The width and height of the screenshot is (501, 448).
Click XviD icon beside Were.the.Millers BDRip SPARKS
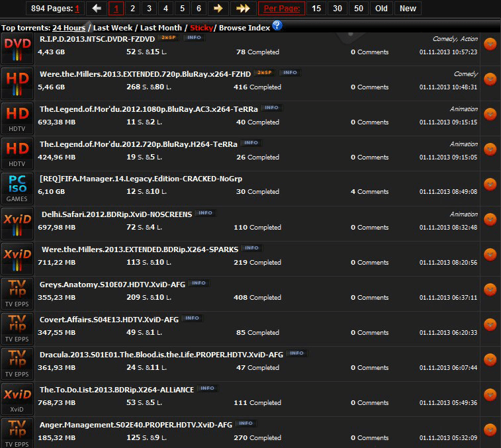pyautogui.click(x=17, y=259)
